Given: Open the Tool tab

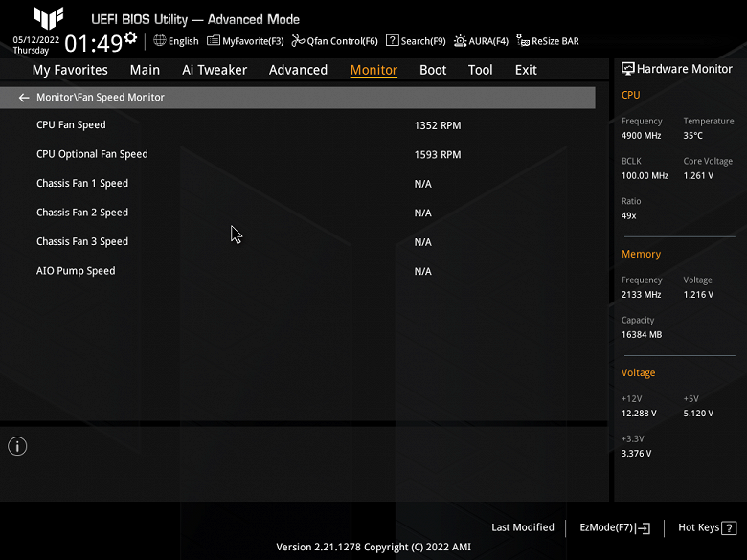Looking at the screenshot, I should [480, 70].
